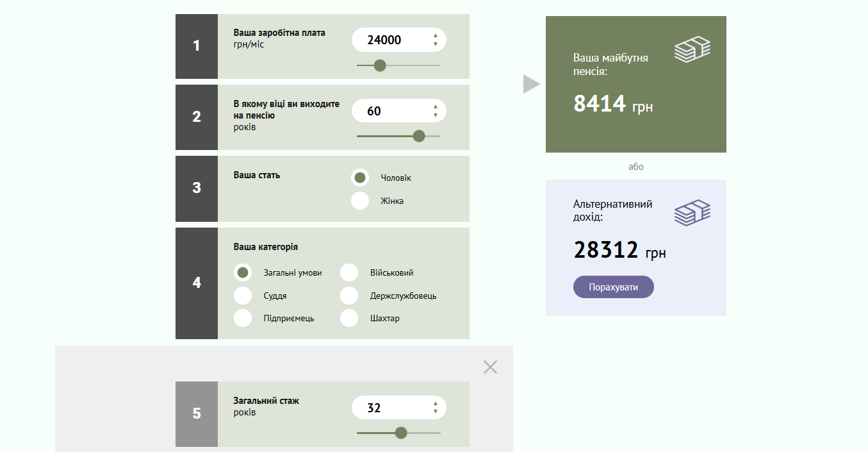Select Держслужбовець as your category
Screen dimensions: 868x452
(x=349, y=296)
